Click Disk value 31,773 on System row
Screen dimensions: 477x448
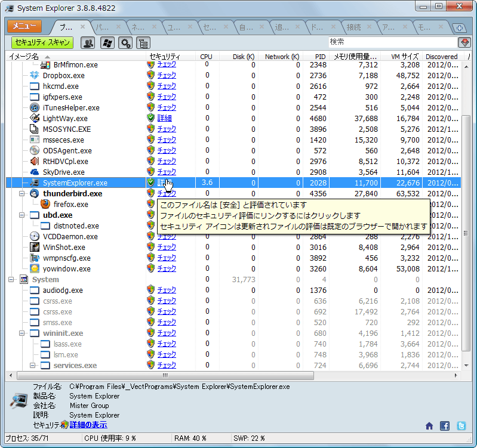(244, 280)
